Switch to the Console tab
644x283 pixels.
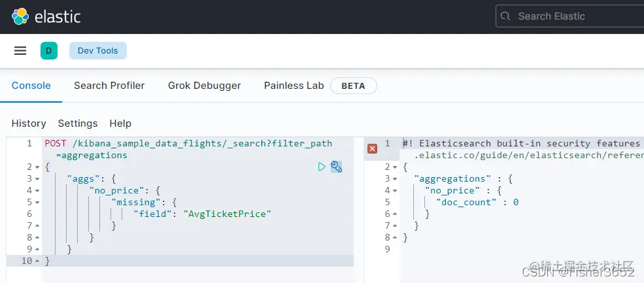pos(31,86)
